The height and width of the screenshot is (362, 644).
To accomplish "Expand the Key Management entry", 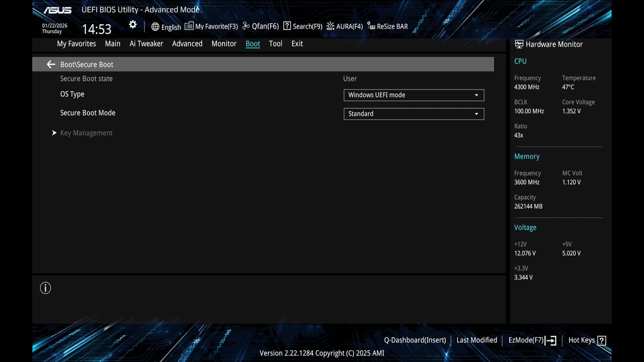I will (86, 133).
